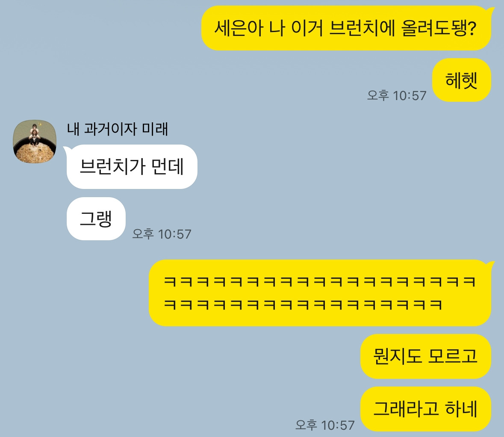This screenshot has height=437, width=504.
Task: Click the name 세은아 in the first message
Action: pyautogui.click(x=239, y=28)
